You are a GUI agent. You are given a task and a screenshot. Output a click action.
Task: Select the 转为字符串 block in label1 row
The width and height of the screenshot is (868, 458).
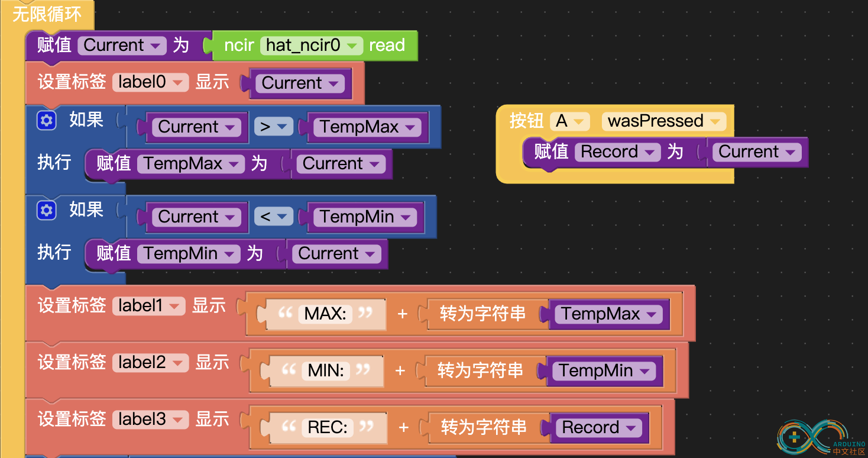(482, 314)
